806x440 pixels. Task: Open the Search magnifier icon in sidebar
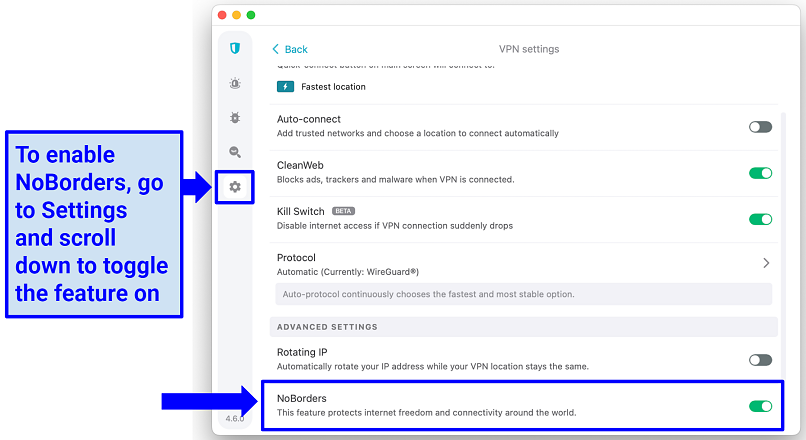point(235,152)
